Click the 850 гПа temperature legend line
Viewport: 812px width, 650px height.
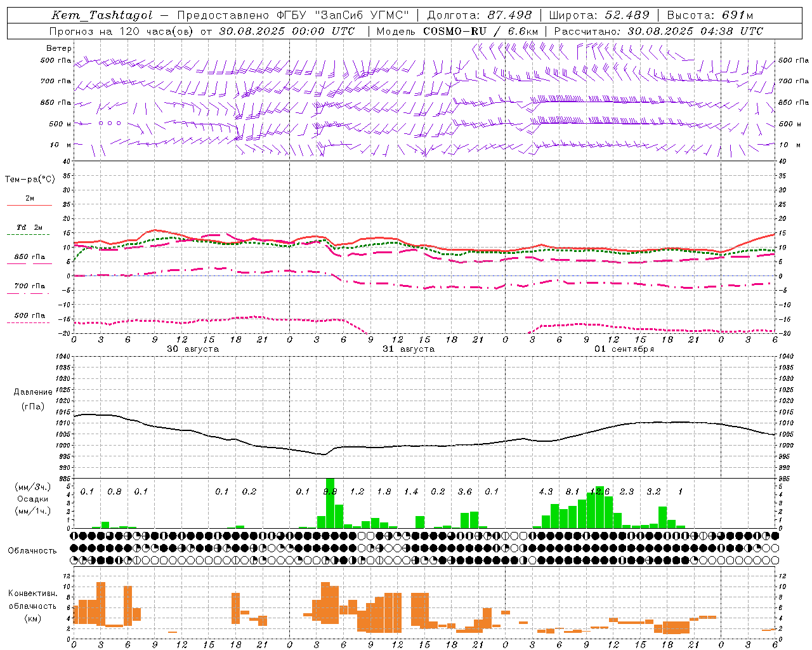[29, 264]
